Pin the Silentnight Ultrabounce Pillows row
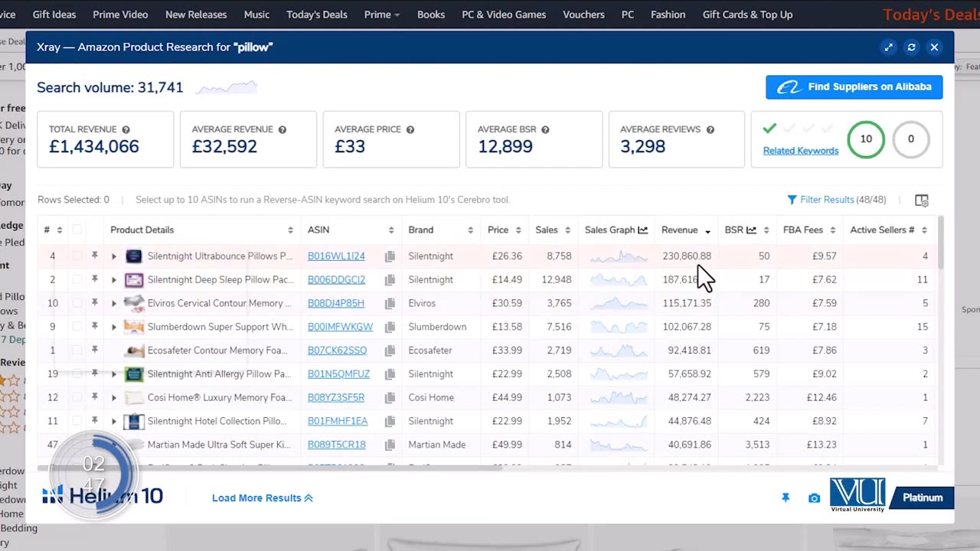The image size is (980, 551). [95, 256]
